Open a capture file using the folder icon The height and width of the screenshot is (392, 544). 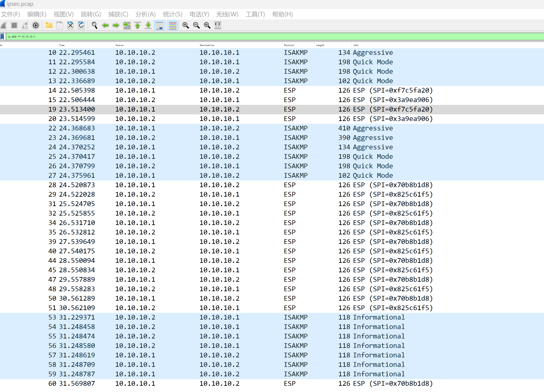coord(49,25)
